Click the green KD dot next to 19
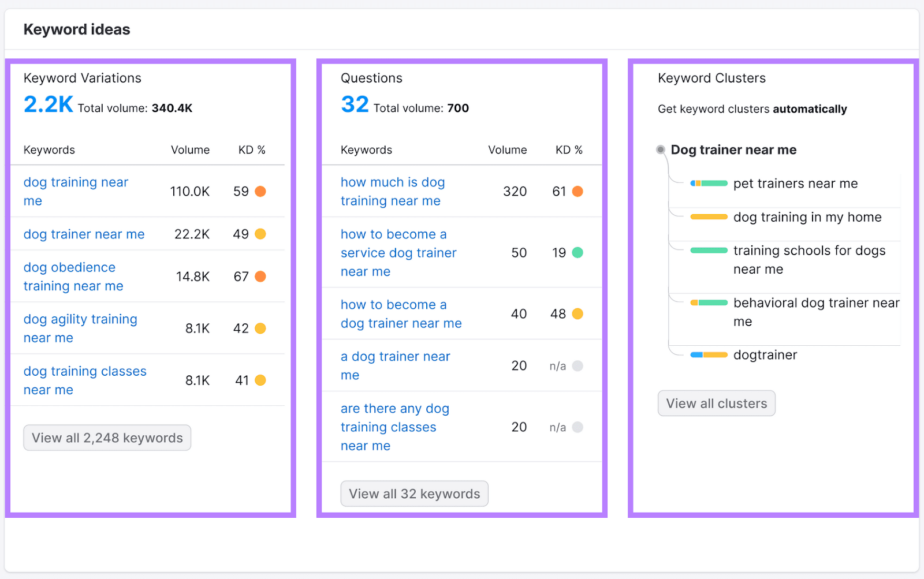The width and height of the screenshot is (924, 579). [x=577, y=253]
